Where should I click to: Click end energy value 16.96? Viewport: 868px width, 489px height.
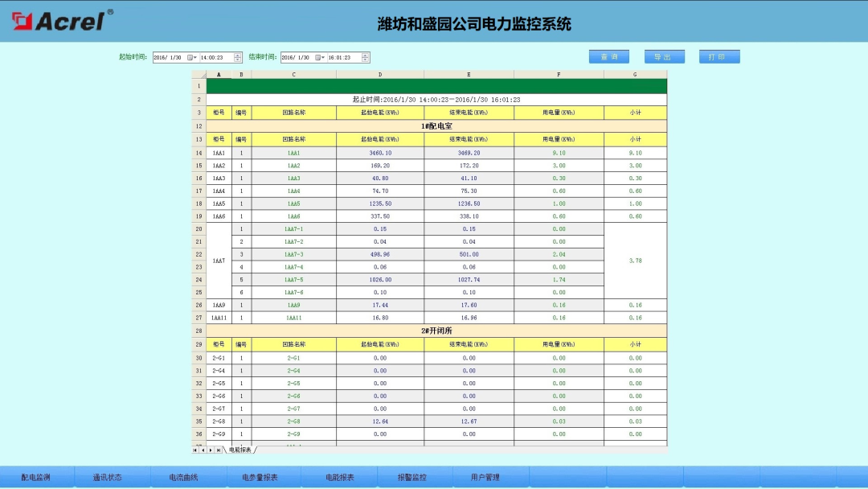[x=469, y=318]
